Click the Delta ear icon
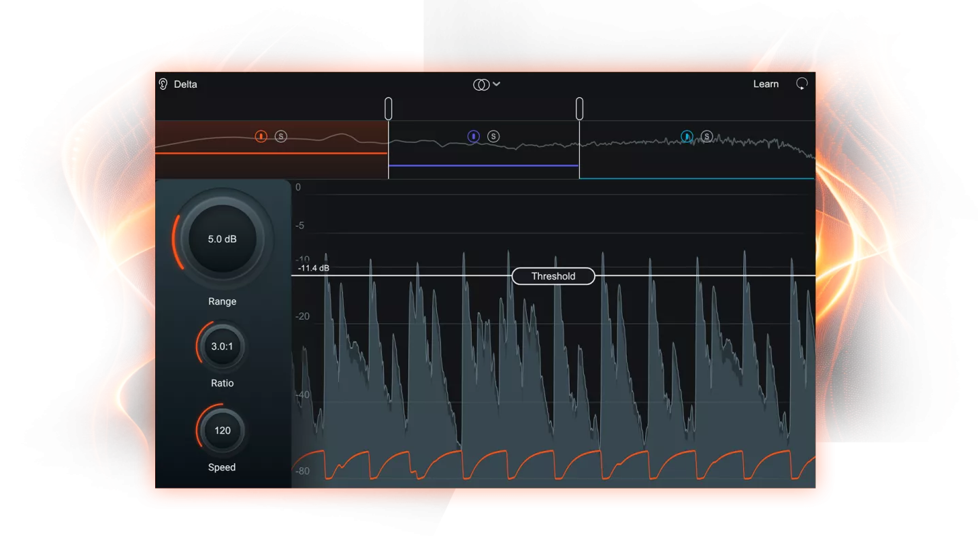 point(163,84)
